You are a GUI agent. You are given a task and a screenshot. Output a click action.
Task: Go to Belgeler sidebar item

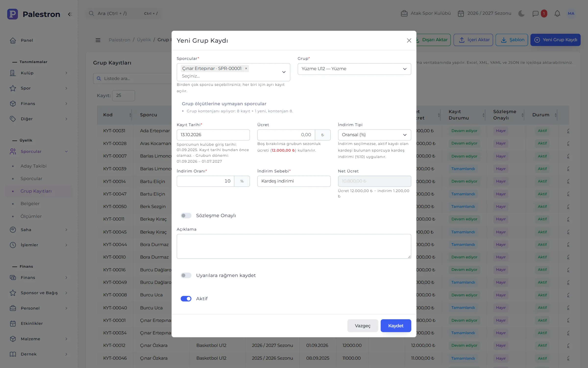point(30,204)
